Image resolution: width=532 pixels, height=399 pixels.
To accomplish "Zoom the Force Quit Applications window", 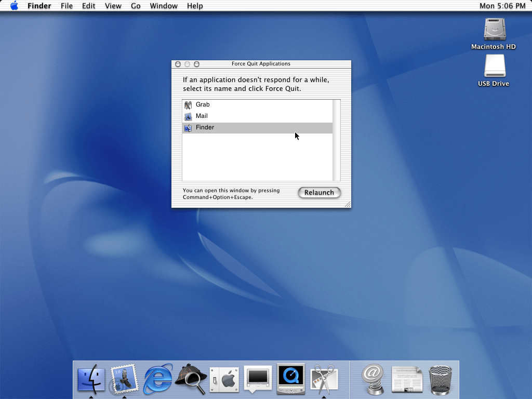I will click(196, 64).
